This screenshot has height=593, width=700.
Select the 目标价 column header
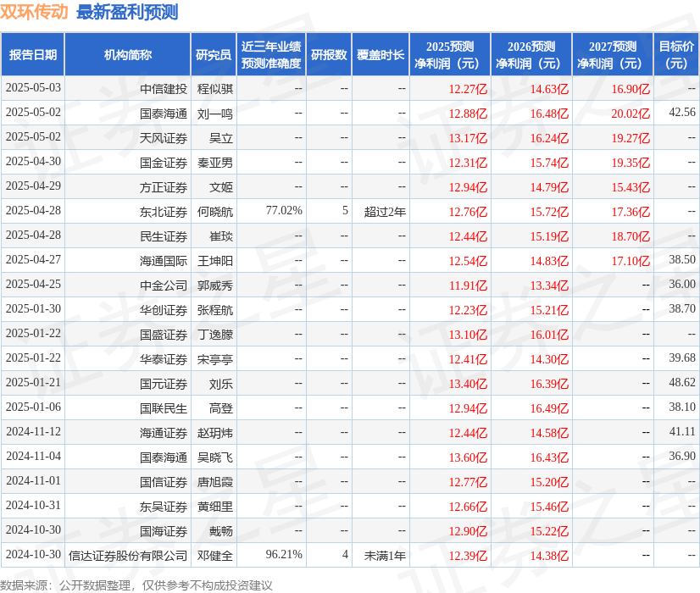[x=676, y=54]
